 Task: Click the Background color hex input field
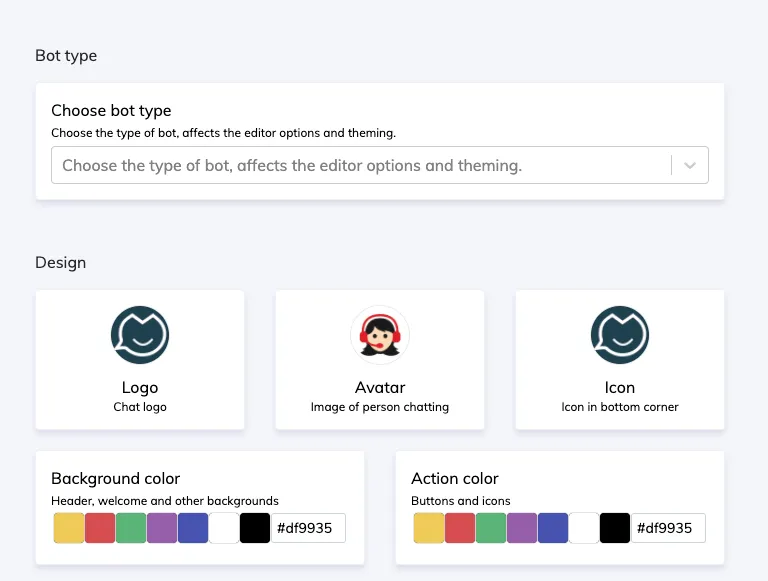pos(308,528)
